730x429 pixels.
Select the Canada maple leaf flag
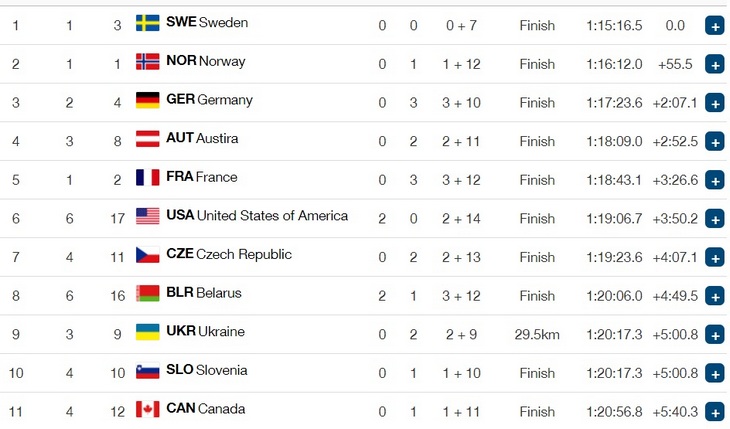pos(148,409)
